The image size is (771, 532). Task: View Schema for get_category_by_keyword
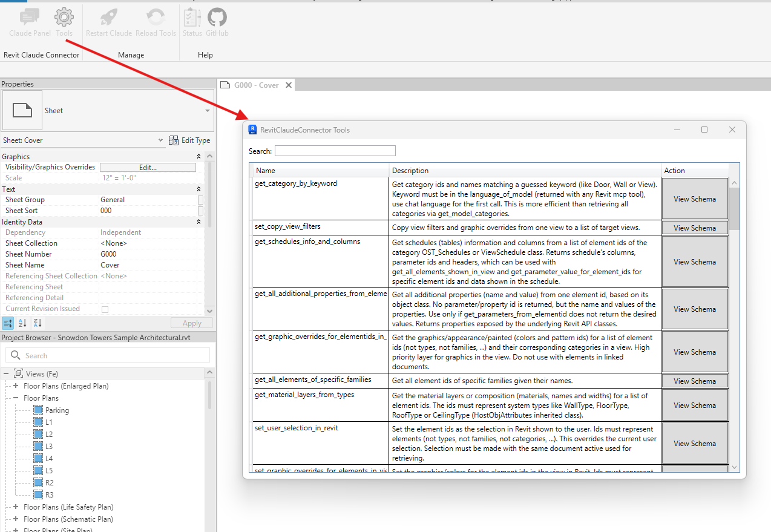694,199
